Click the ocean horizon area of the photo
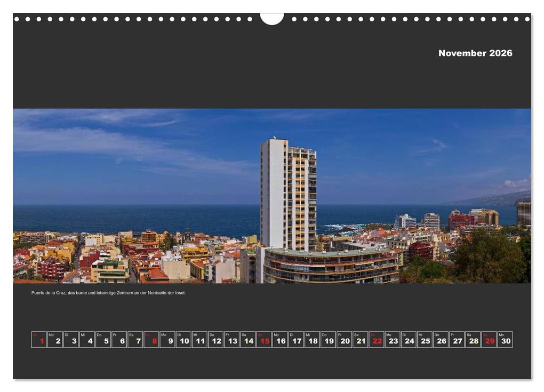The width and height of the screenshot is (544, 392). [x=133, y=209]
